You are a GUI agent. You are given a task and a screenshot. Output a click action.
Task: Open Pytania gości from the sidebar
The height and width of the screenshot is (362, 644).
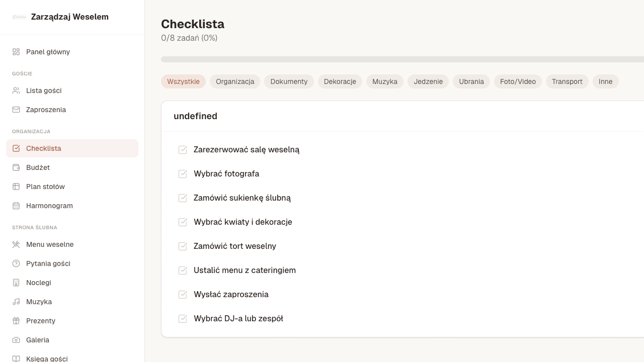(x=48, y=263)
